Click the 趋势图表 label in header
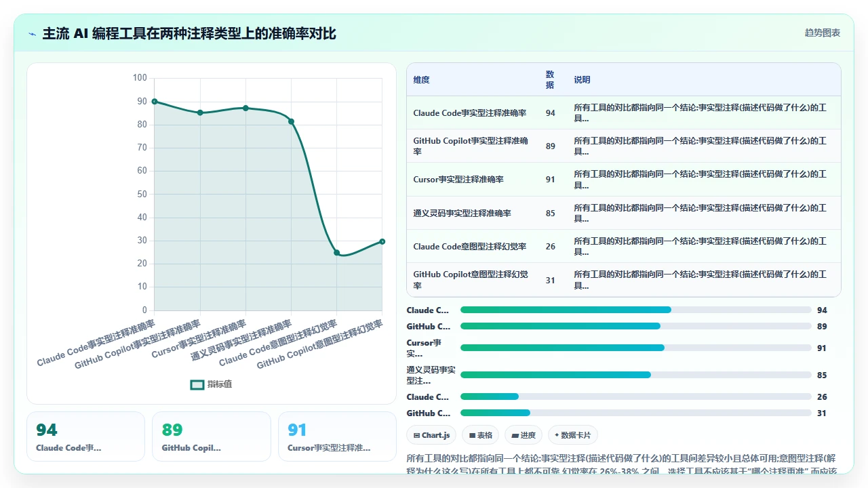This screenshot has height=488, width=868. click(823, 33)
